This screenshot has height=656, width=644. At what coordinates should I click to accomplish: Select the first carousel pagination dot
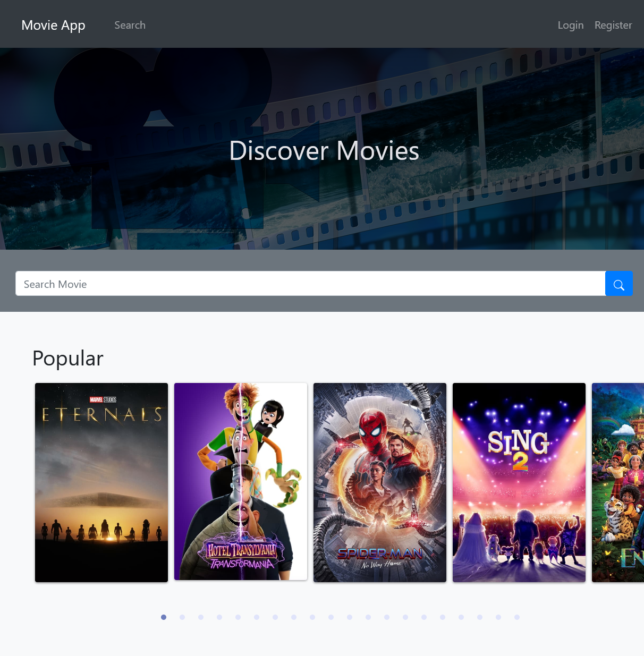point(164,617)
